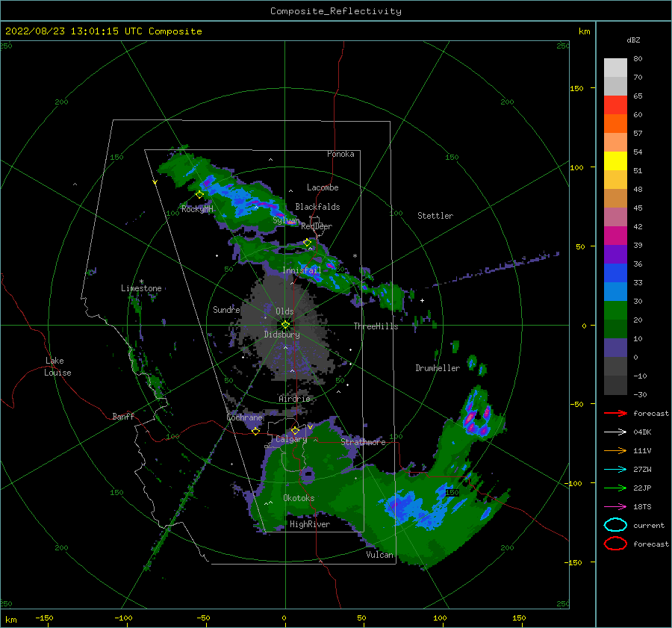
Task: Click the light gray 80 dBZ swatch
Action: [615, 67]
